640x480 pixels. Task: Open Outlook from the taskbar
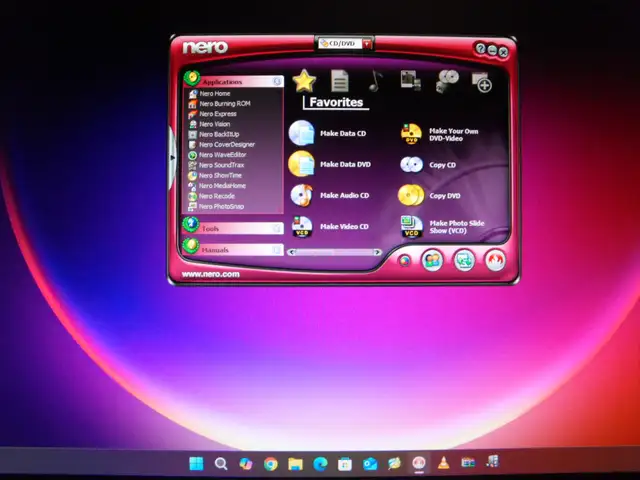pos(370,463)
